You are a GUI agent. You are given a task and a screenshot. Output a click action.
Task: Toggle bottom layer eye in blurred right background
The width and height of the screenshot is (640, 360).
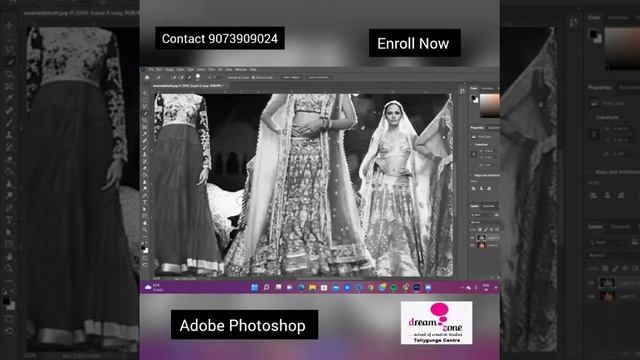tap(591, 297)
